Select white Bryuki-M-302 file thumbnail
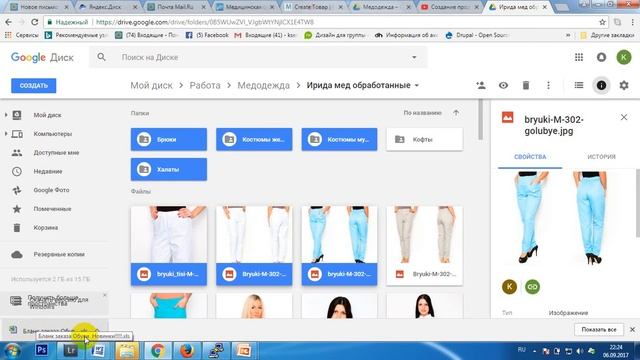The height and width of the screenshot is (360, 640). tap(254, 245)
